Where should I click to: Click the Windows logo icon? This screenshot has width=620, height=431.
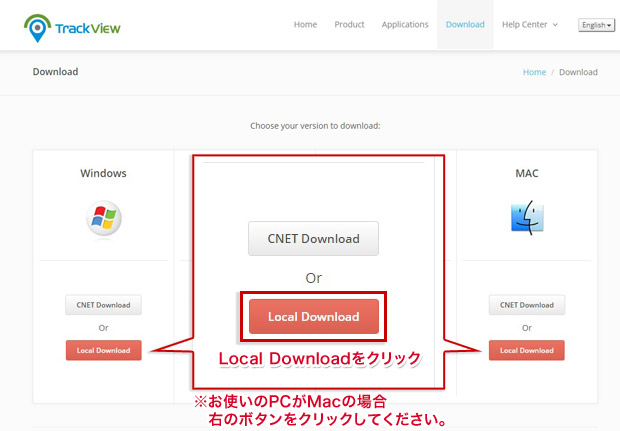[x=104, y=218]
